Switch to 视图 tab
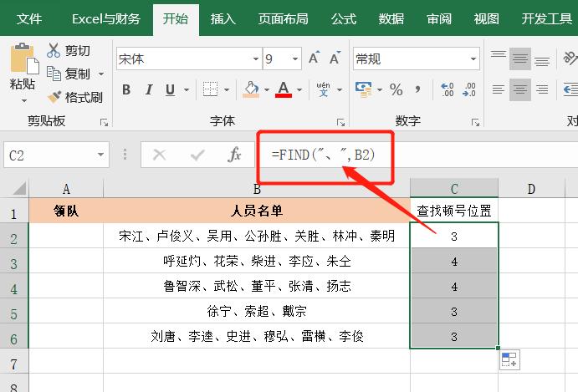The width and height of the screenshot is (578, 392). coord(486,18)
